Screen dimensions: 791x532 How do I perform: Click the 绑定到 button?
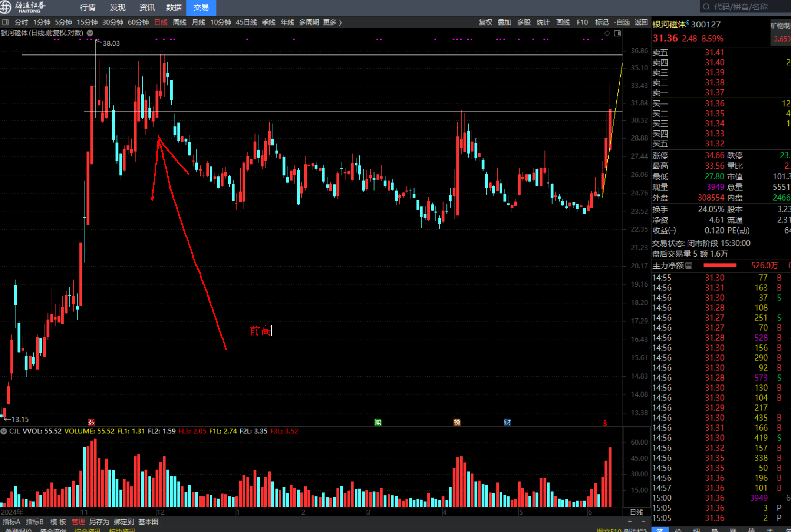click(124, 522)
